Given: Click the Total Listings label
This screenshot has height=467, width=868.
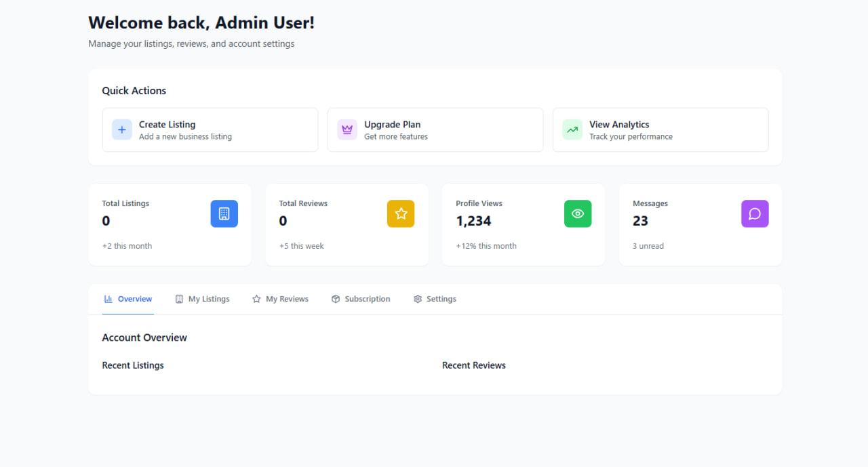Looking at the screenshot, I should [125, 203].
